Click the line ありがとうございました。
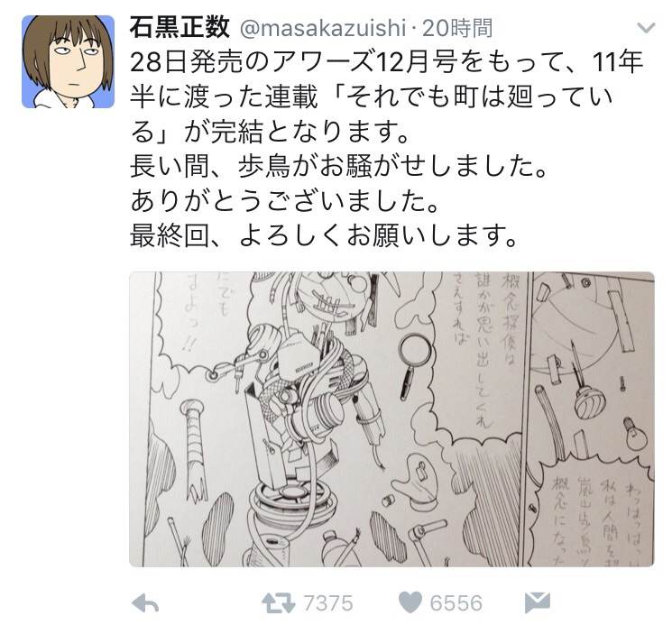The image size is (672, 634). tap(284, 201)
